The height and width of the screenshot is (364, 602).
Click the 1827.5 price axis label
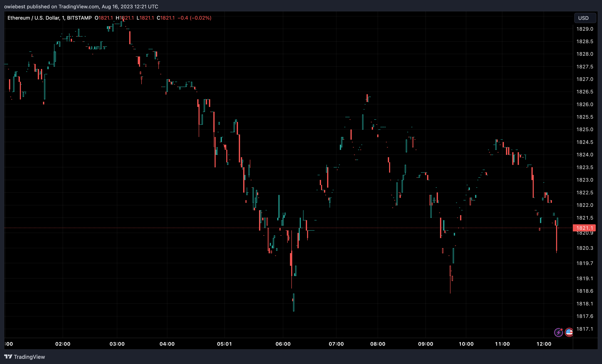click(x=585, y=67)
